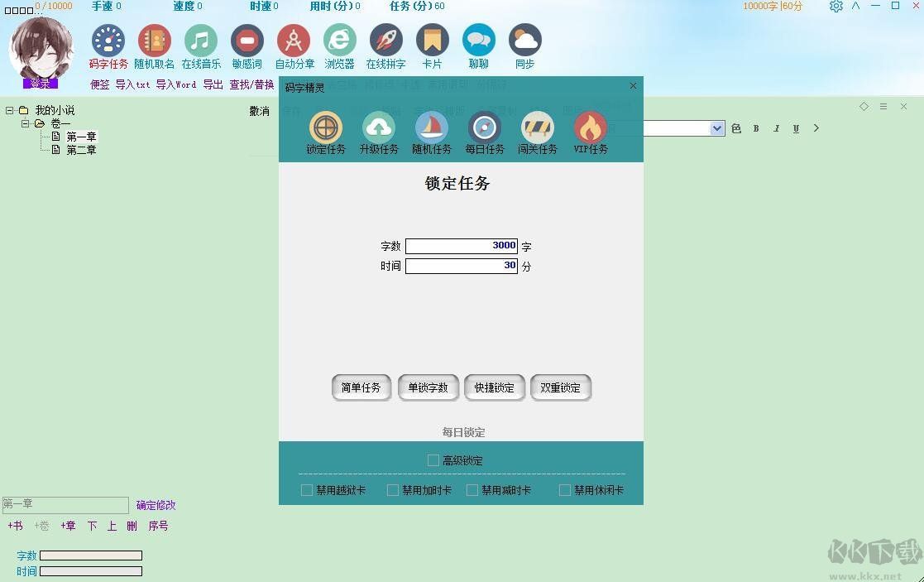Switch to 升级任务 in the dialog
This screenshot has height=582, width=924.
point(379,128)
